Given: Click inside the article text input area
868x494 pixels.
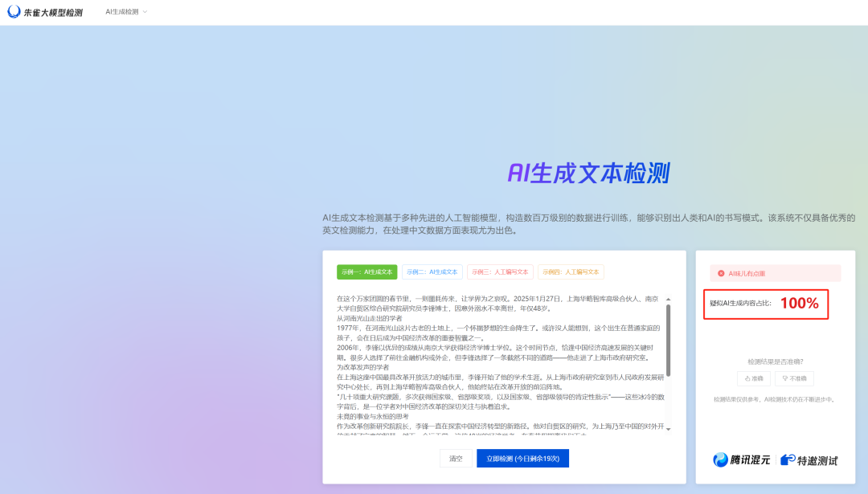Looking at the screenshot, I should [498, 361].
